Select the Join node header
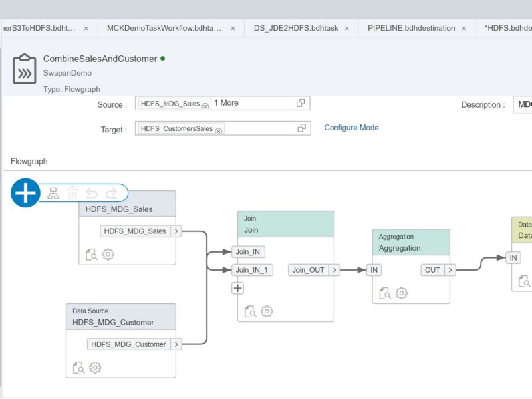This screenshot has height=399, width=532. [286, 224]
